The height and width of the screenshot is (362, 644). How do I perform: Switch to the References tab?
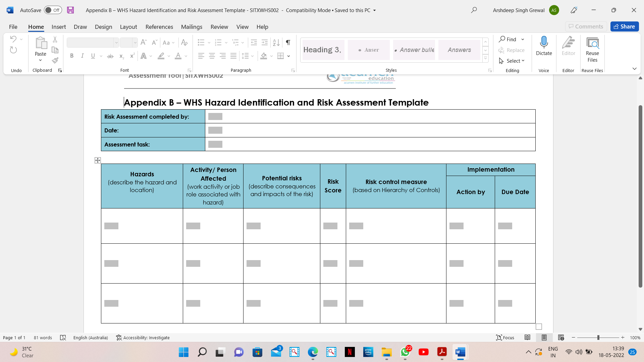159,27
